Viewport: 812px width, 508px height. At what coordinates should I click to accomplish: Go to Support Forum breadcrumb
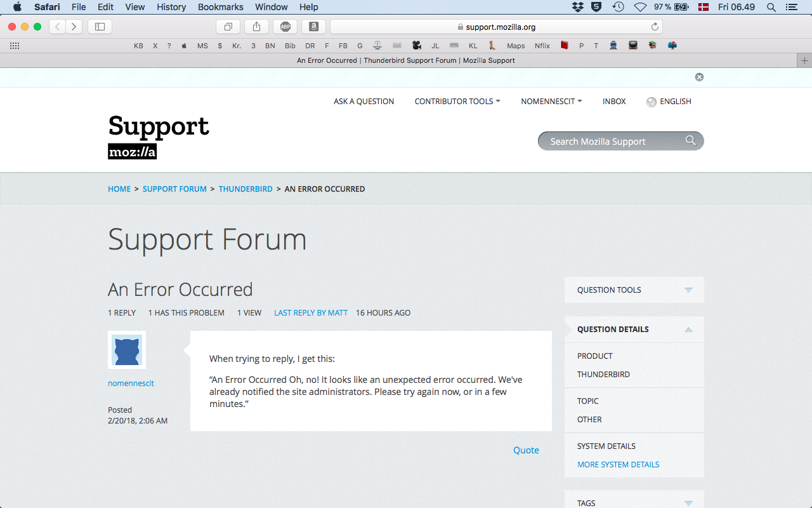174,189
